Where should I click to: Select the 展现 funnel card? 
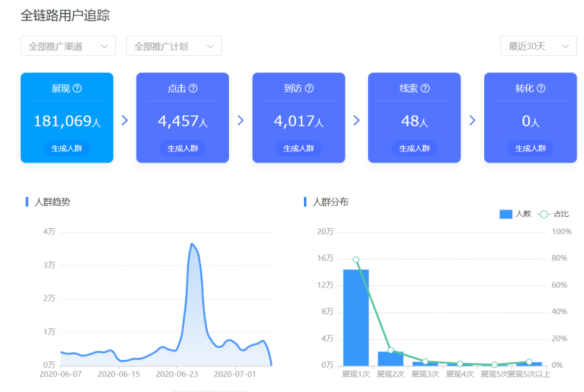(x=67, y=118)
